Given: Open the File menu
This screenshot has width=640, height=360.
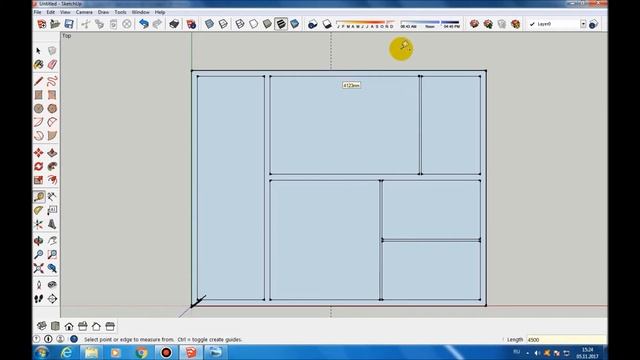Looking at the screenshot, I should pyautogui.click(x=38, y=12).
